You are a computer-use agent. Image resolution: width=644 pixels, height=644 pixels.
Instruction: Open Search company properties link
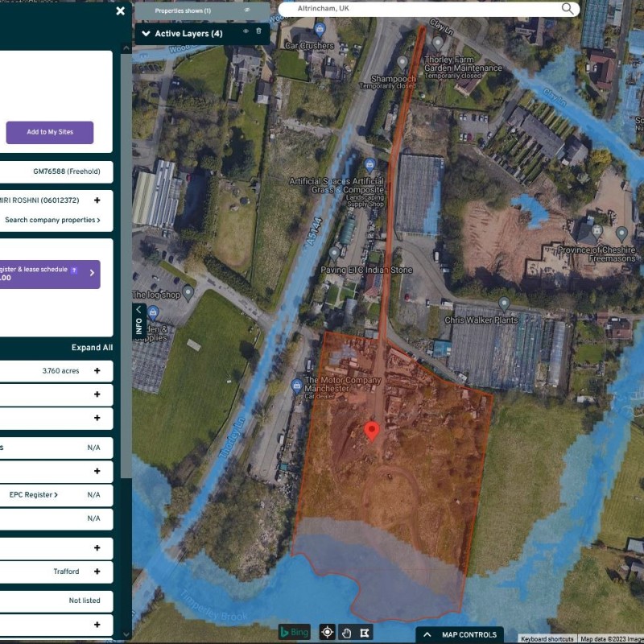coord(52,220)
